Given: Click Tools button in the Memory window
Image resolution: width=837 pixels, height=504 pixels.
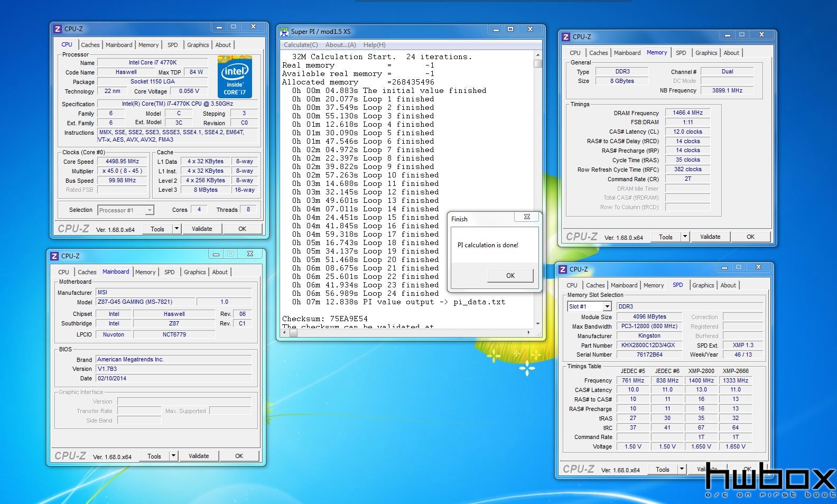Looking at the screenshot, I should pos(666,237).
